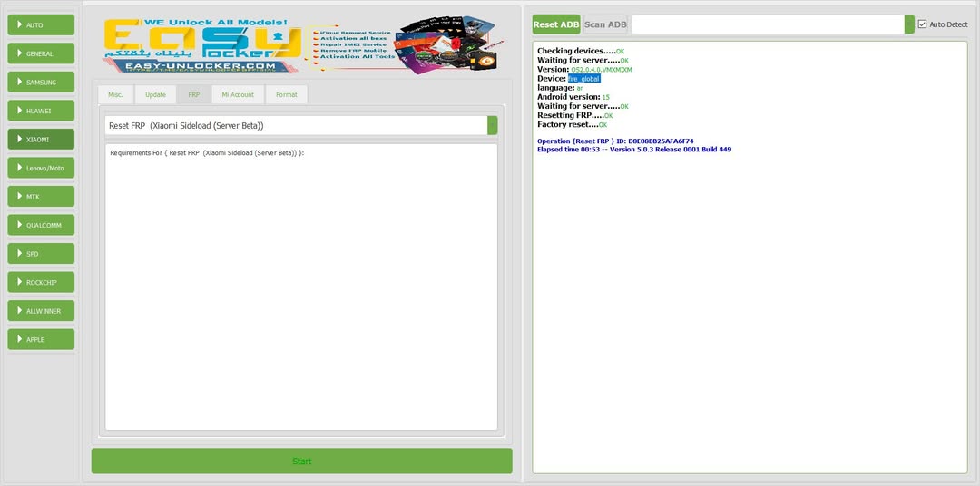
Task: Click the Factory reset....OK log line
Action: (x=572, y=125)
